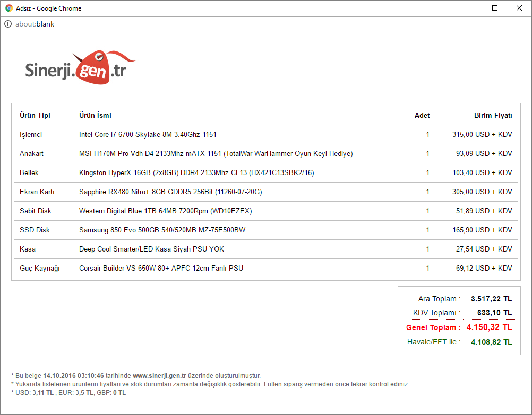The width and height of the screenshot is (532, 415).
Task: Maximize the Chrome window
Action: [495, 8]
